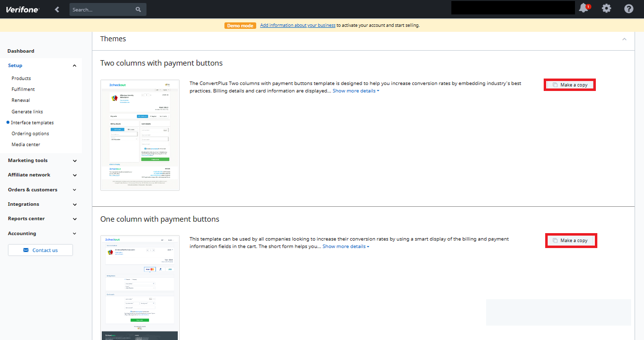Click the search magnifier icon
This screenshot has width=644, height=340.
[x=138, y=9]
